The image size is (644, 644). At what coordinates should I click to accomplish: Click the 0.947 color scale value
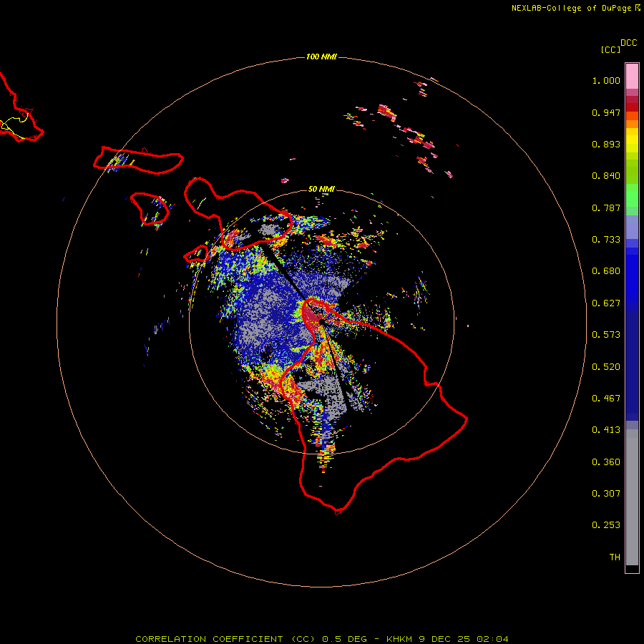(x=606, y=112)
